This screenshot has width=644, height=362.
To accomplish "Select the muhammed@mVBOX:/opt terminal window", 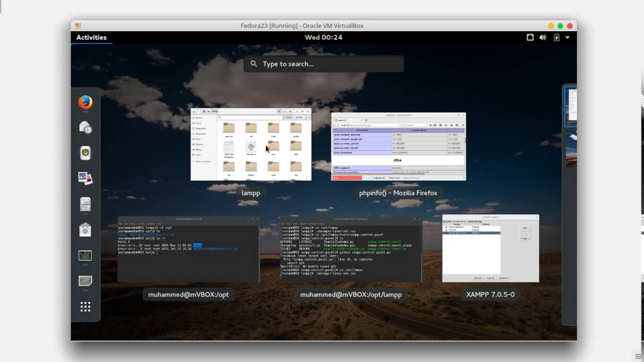I will point(189,249).
